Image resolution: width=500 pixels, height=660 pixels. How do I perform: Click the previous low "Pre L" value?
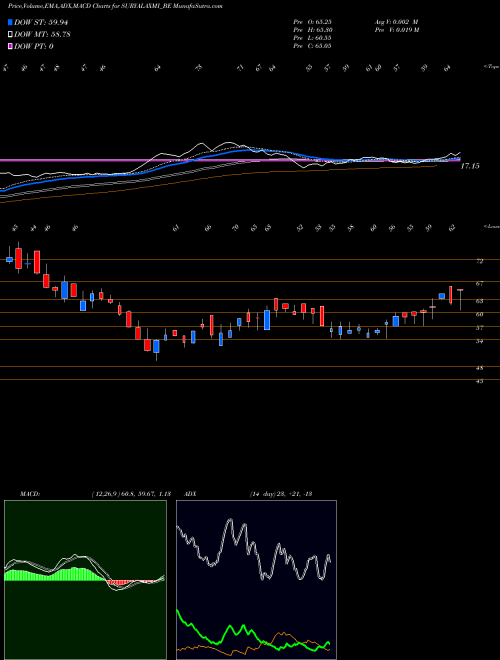[312, 38]
